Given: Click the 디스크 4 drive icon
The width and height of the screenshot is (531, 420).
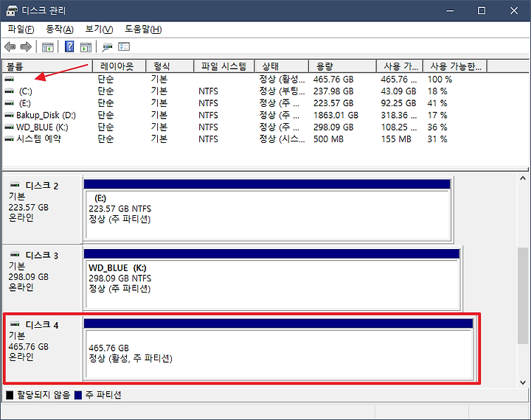Looking at the screenshot, I should (x=15, y=324).
